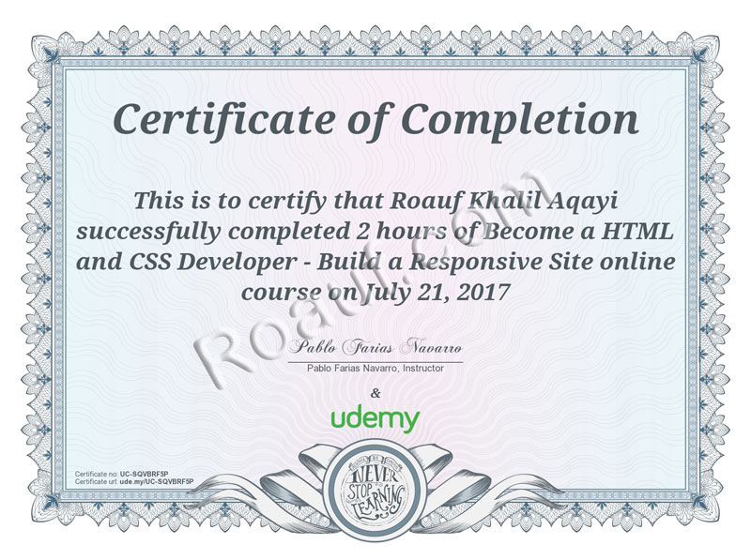Click the printed 'Pablo Farias Navarro, Instructor' line
The image size is (751, 560).
pyautogui.click(x=375, y=368)
